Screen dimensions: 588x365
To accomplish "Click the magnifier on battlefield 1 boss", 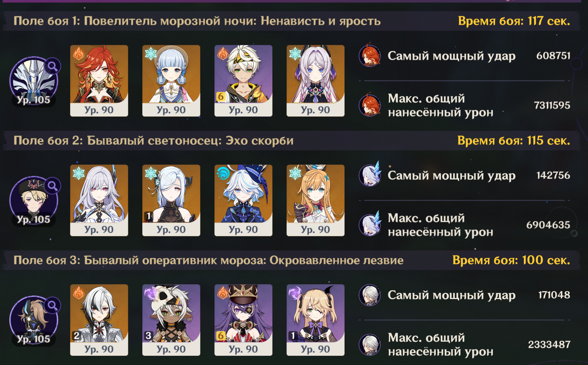I will pos(53,66).
